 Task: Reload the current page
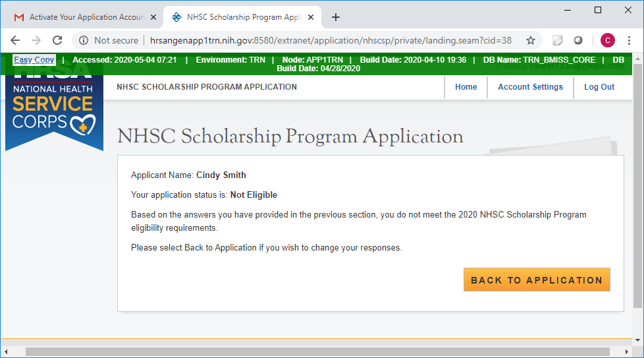57,40
